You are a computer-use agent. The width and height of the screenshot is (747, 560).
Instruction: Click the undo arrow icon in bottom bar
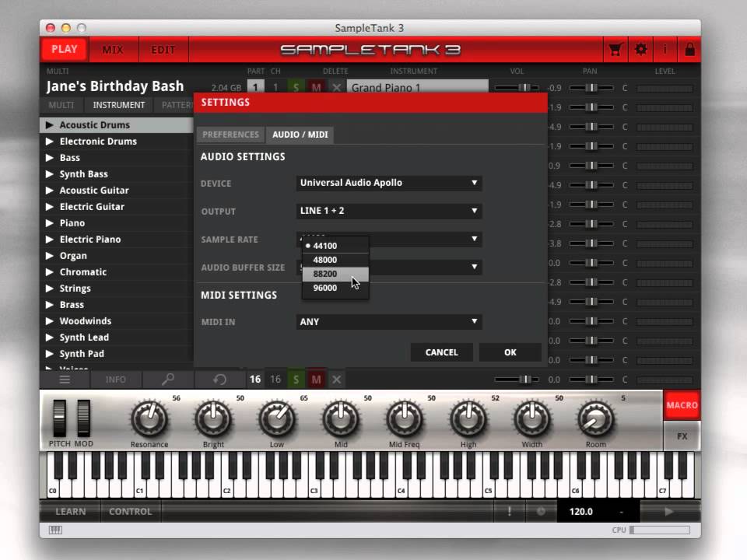[x=219, y=380]
